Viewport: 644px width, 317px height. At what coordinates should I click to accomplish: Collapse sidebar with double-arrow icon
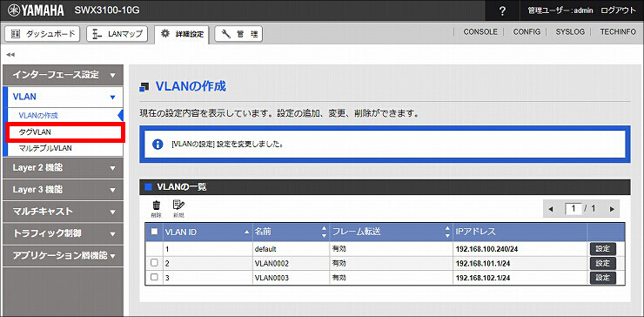click(10, 55)
